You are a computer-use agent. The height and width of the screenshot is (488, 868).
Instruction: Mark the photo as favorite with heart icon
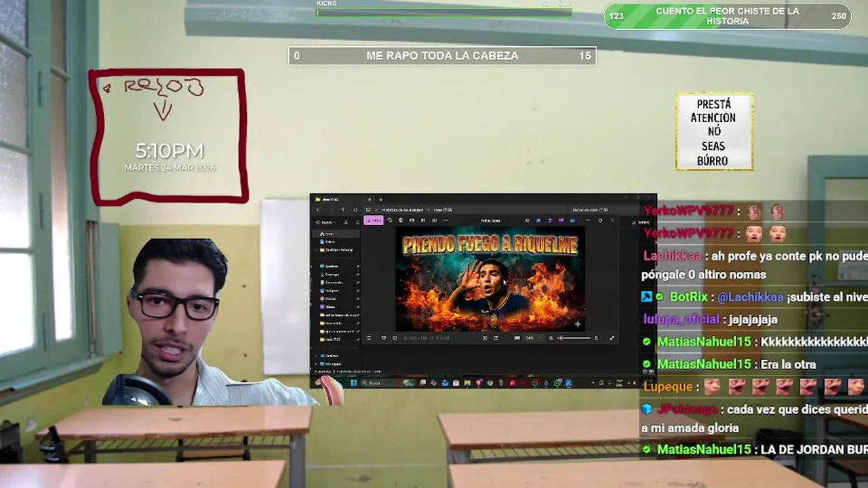point(384,338)
